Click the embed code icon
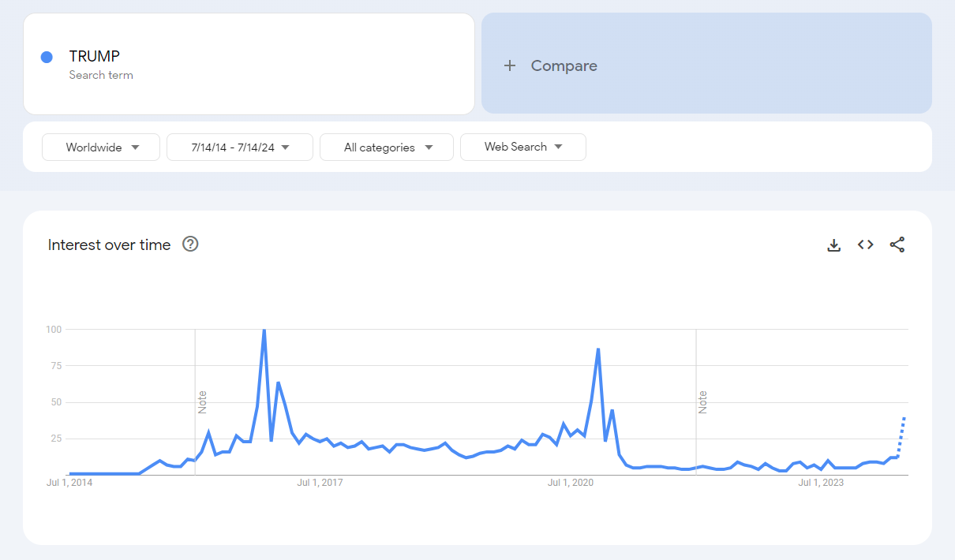Screen dimensions: 955x560 click(866, 245)
